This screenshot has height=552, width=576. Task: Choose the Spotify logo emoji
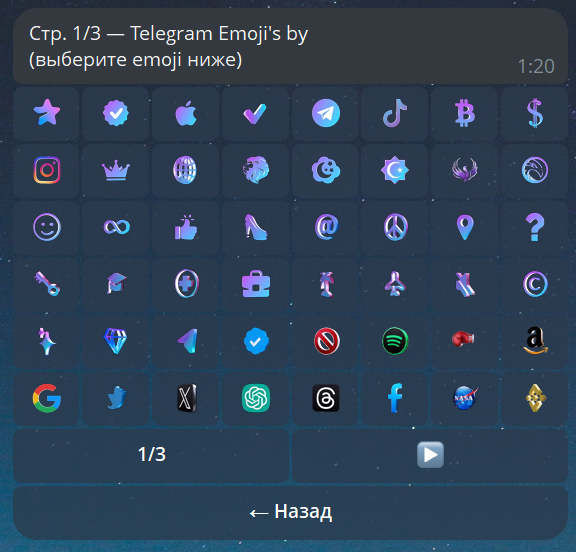[395, 341]
